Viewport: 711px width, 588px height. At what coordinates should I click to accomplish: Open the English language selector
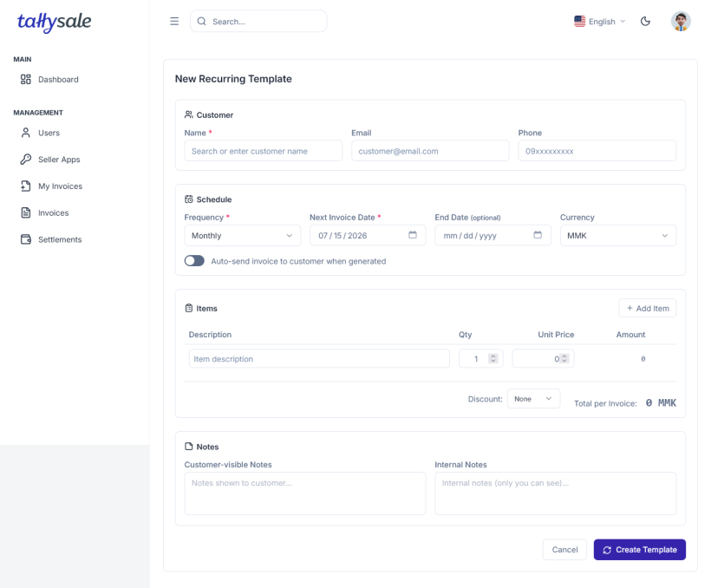599,22
